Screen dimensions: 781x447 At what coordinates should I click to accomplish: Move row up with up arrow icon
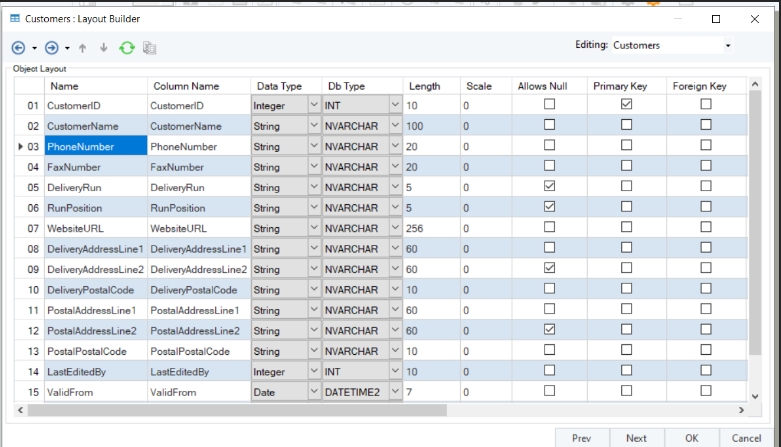click(x=83, y=47)
